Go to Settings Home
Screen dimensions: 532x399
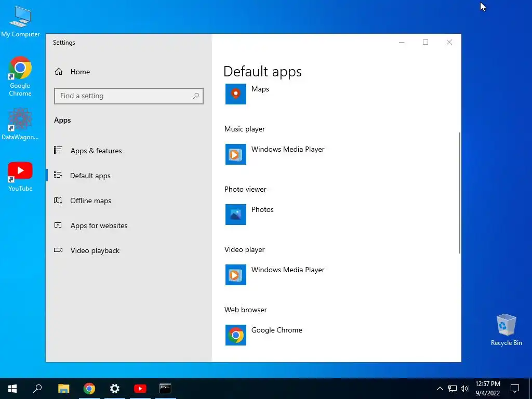[x=80, y=72]
